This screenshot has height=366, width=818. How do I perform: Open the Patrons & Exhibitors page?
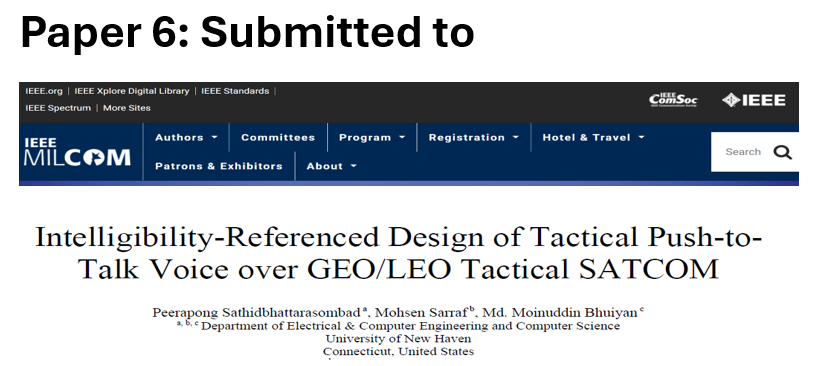click(219, 166)
